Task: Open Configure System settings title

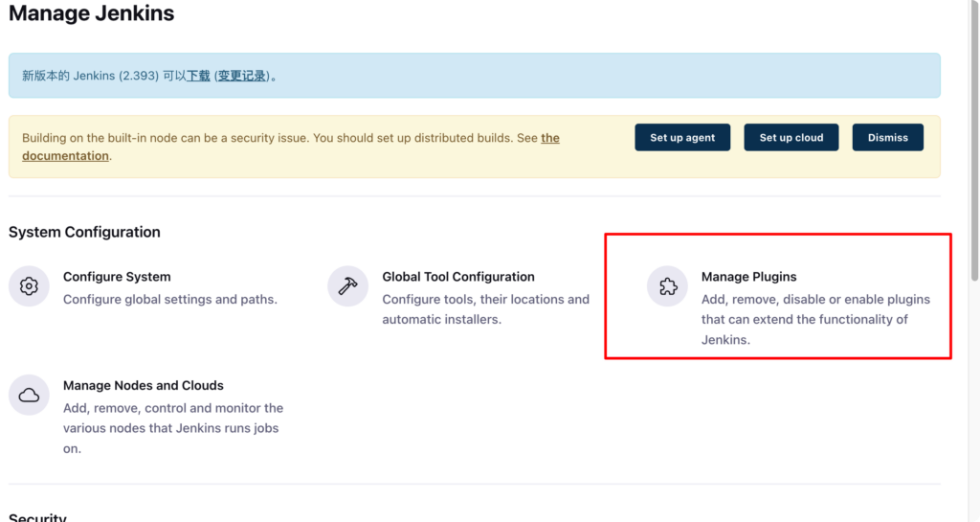Action: click(x=117, y=276)
